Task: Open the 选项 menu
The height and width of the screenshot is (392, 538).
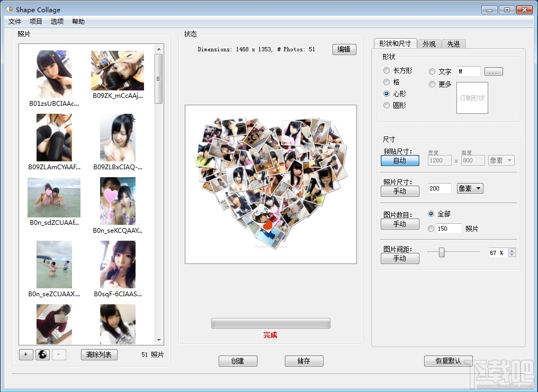Action: tap(57, 22)
